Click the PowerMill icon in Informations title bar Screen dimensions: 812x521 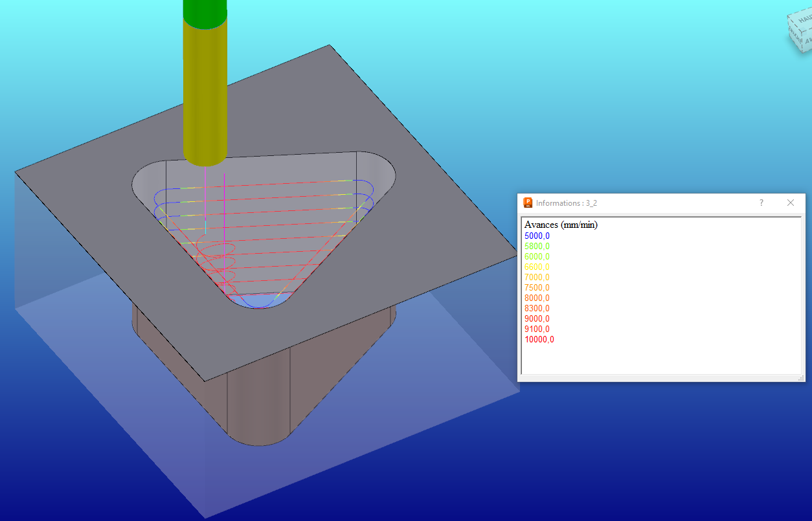[528, 203]
